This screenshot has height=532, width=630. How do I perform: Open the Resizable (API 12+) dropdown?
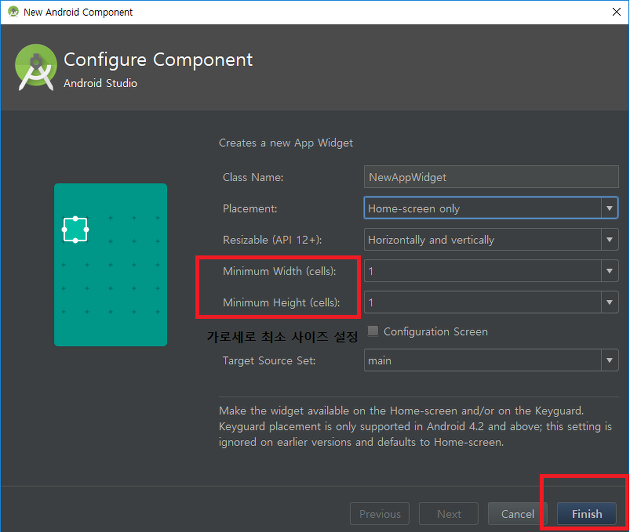tap(491, 239)
